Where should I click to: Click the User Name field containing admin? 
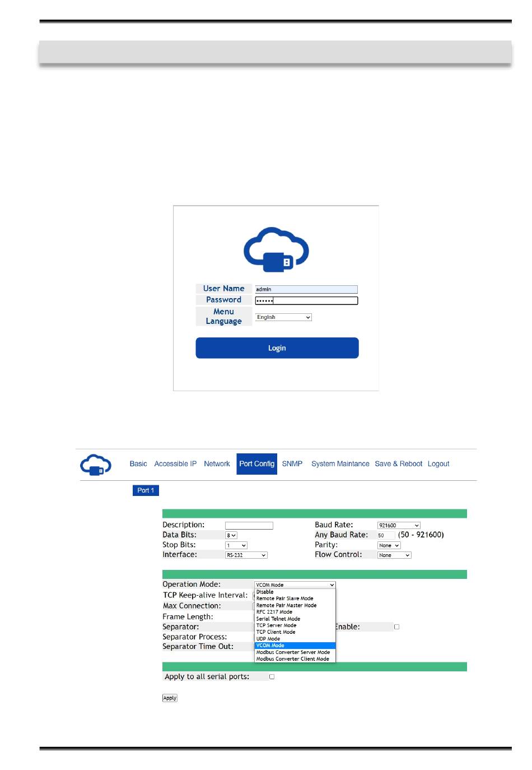(x=306, y=289)
